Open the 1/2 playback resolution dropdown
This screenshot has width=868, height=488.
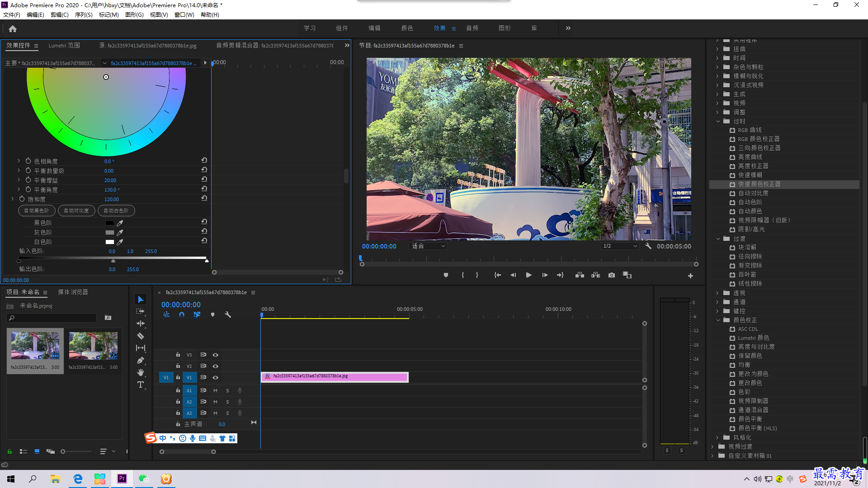coord(620,246)
